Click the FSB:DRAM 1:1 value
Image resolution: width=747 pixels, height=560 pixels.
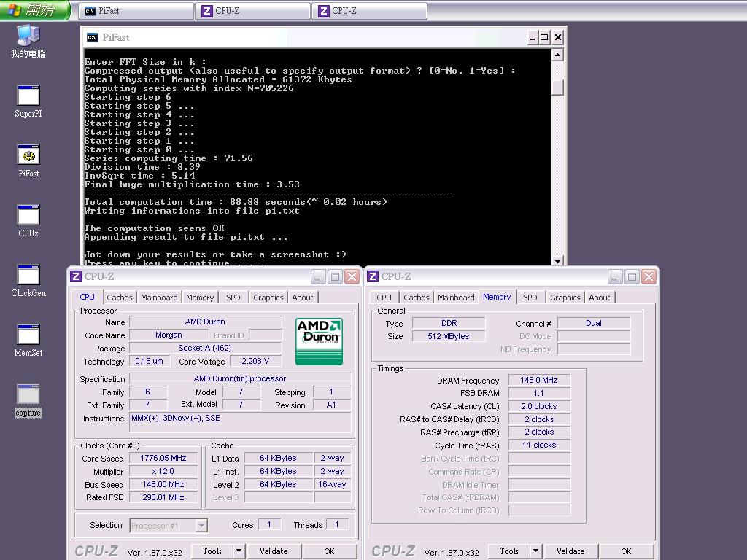tap(539, 393)
